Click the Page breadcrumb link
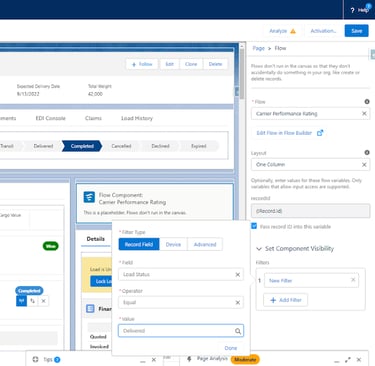Screen dimensions: 375x366 [258, 48]
